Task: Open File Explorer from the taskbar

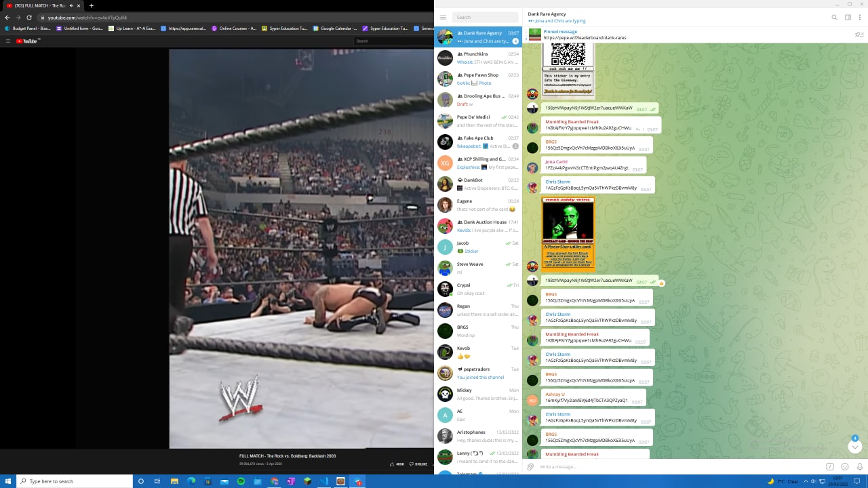Action: (x=174, y=481)
